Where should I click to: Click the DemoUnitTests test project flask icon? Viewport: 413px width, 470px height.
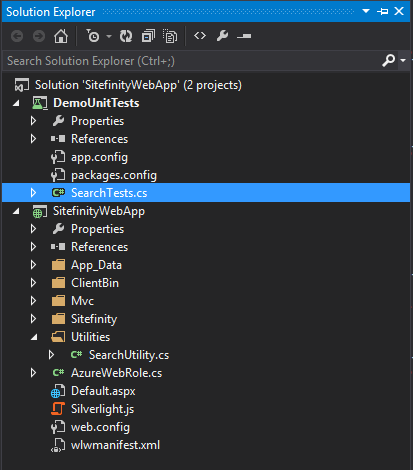click(x=40, y=103)
